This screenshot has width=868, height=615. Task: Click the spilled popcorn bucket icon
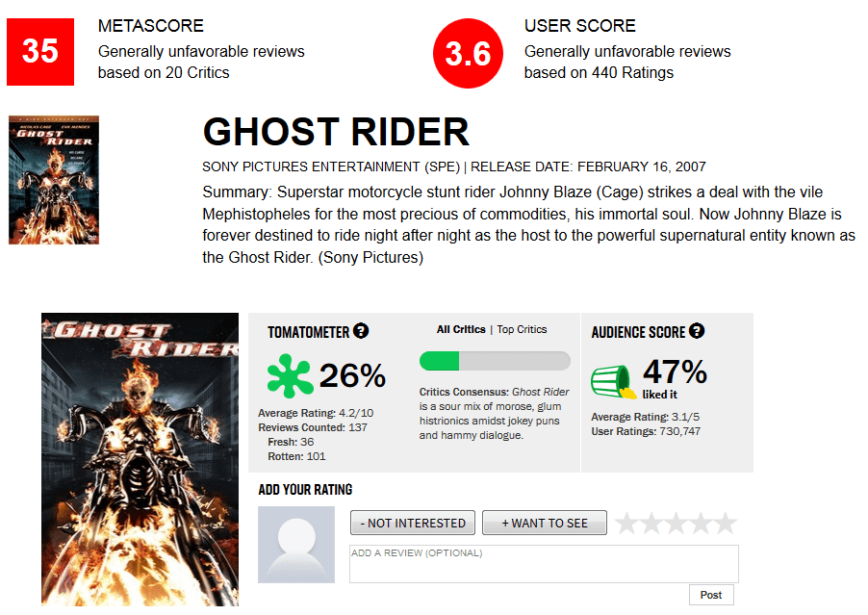[612, 381]
